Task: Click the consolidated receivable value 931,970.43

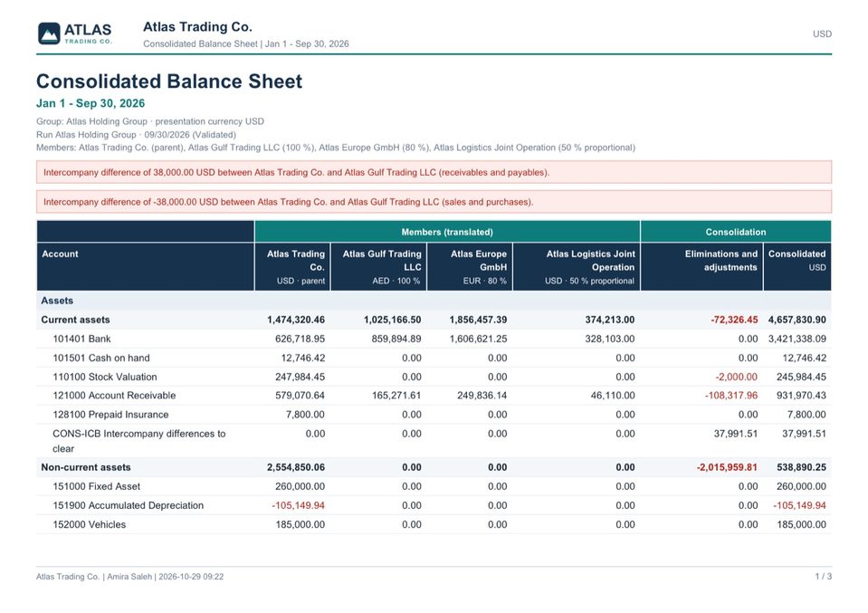Action: pyautogui.click(x=801, y=396)
